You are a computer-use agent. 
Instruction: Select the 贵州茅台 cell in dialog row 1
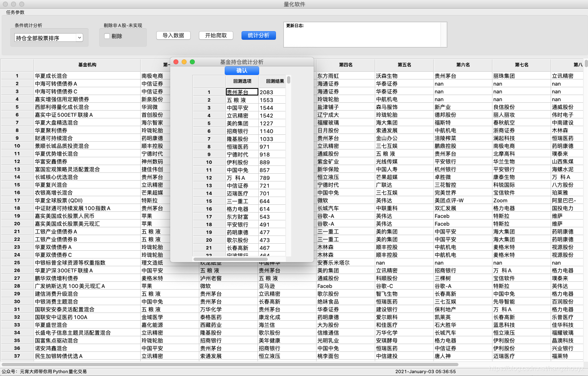click(242, 92)
